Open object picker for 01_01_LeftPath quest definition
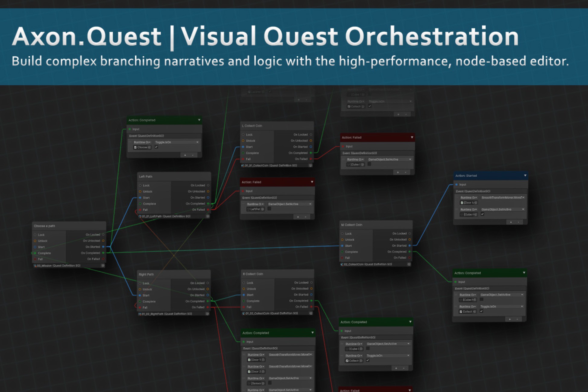This screenshot has width=588, height=392. click(208, 216)
